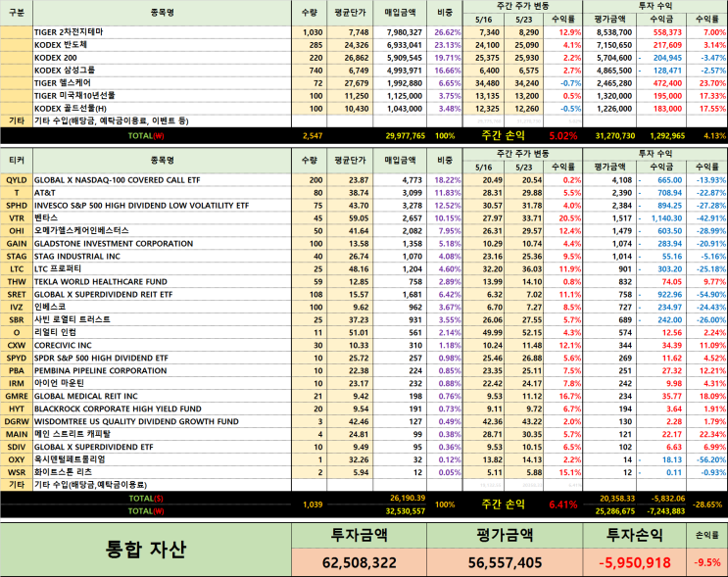This screenshot has height=577, width=728.
Task: Select KODEX 골드선물(H) cell
Action: click(x=162, y=109)
